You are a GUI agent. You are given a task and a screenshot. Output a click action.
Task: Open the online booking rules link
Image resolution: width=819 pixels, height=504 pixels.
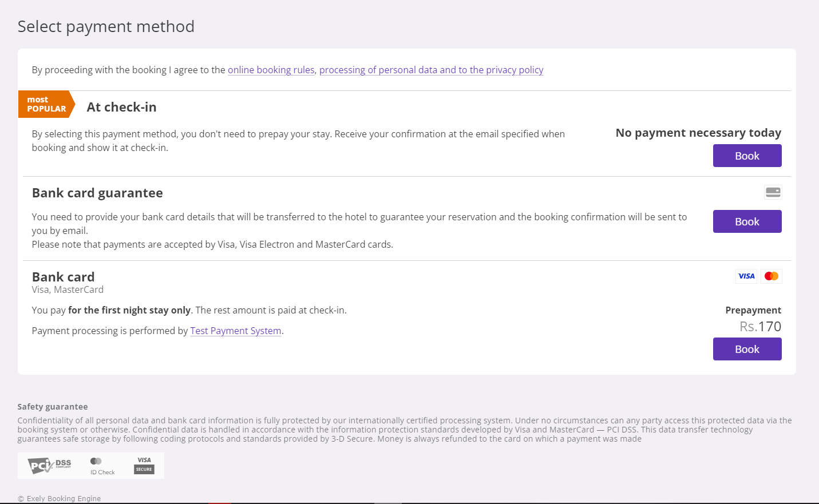(271, 70)
